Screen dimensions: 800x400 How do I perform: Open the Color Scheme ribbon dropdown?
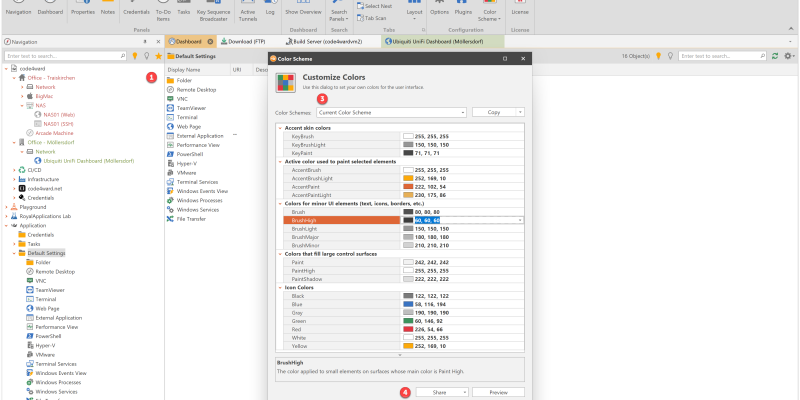point(490,14)
